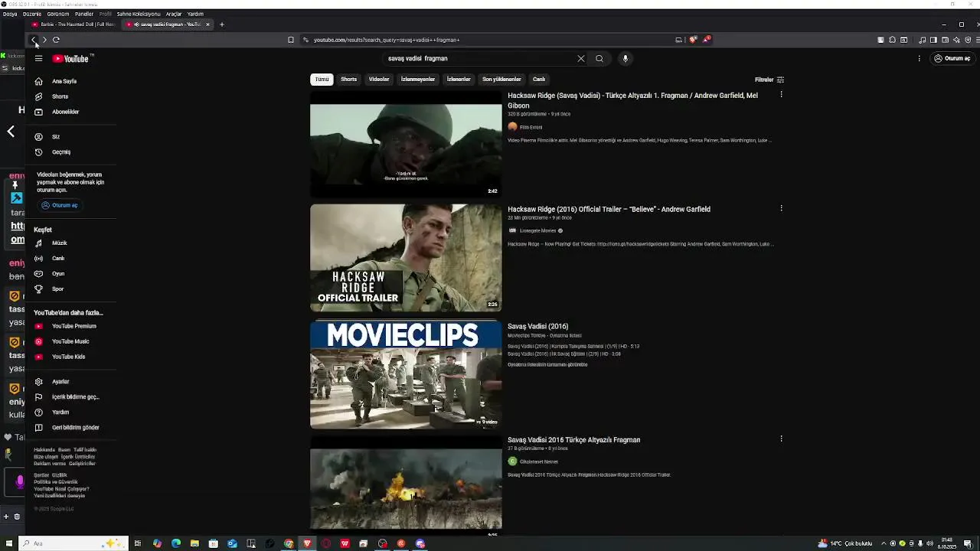This screenshot has width=980, height=551.
Task: Select the Son yüklenenler filter chip
Action: click(x=501, y=79)
